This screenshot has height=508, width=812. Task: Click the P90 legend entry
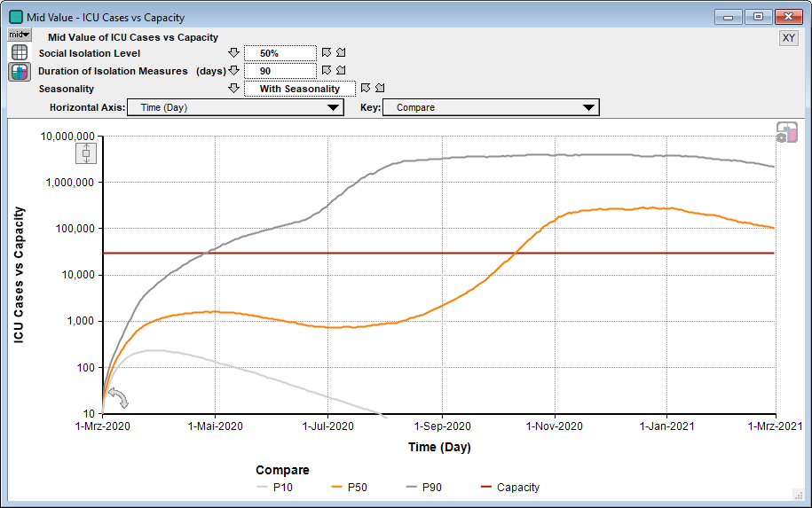point(424,488)
